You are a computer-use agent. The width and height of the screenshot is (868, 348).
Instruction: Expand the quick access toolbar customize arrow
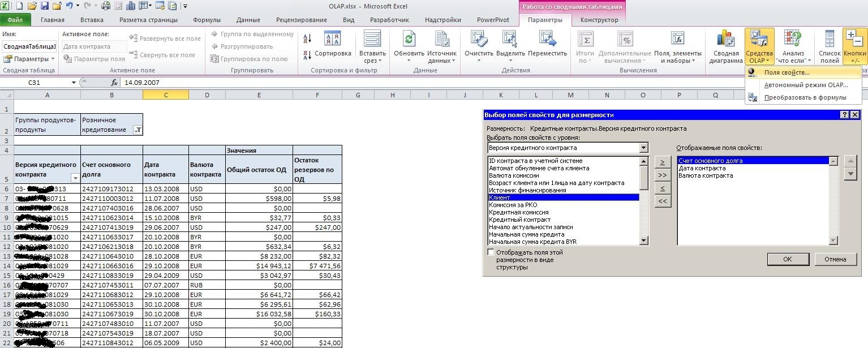(186, 6)
